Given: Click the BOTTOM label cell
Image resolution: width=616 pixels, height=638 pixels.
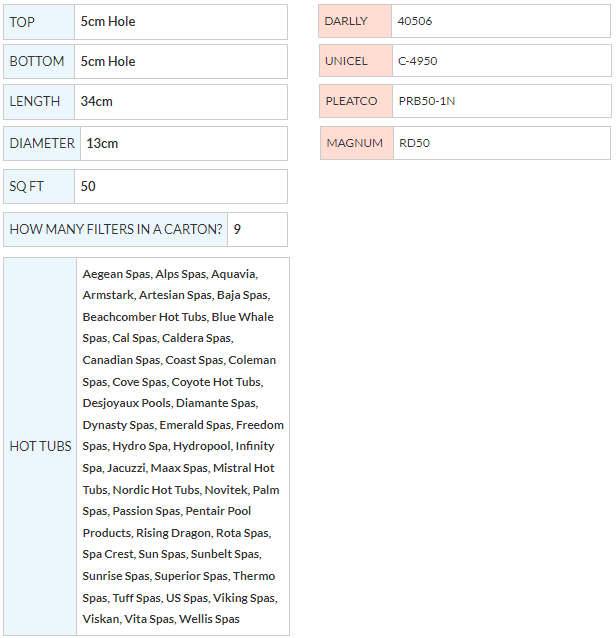Looking at the screenshot, I should [38, 62].
